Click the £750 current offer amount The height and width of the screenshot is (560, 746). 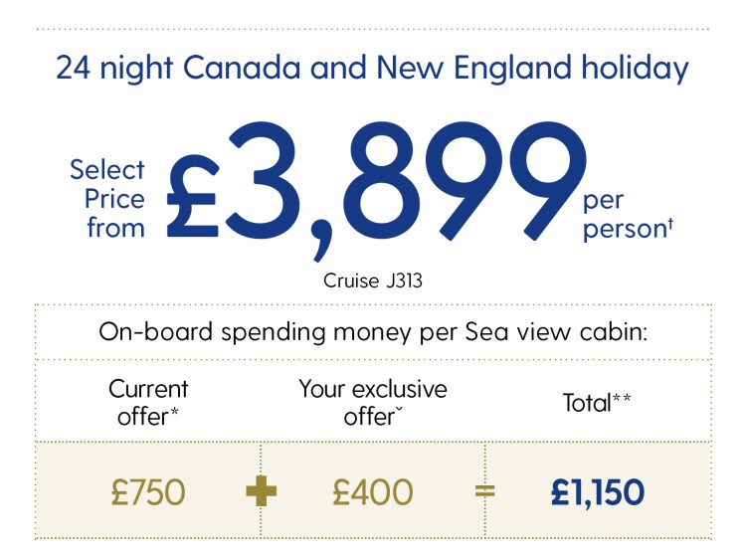pyautogui.click(x=148, y=492)
